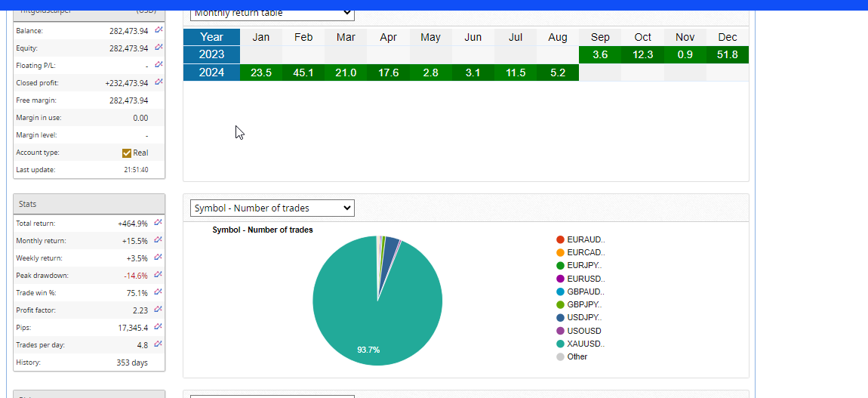This screenshot has width=868, height=398.
Task: Select the Stats panel header
Action: click(x=89, y=204)
